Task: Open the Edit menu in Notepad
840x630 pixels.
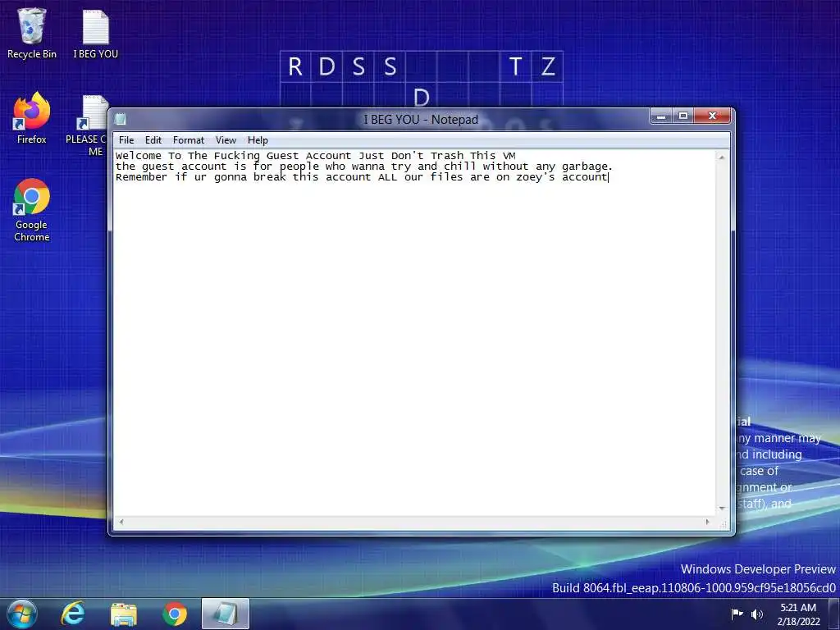Action: click(153, 140)
